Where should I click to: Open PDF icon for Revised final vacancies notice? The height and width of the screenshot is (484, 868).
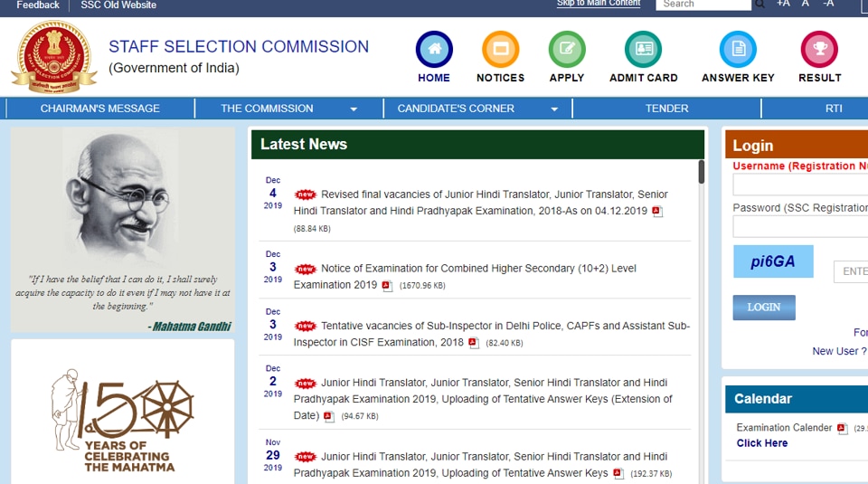657,211
